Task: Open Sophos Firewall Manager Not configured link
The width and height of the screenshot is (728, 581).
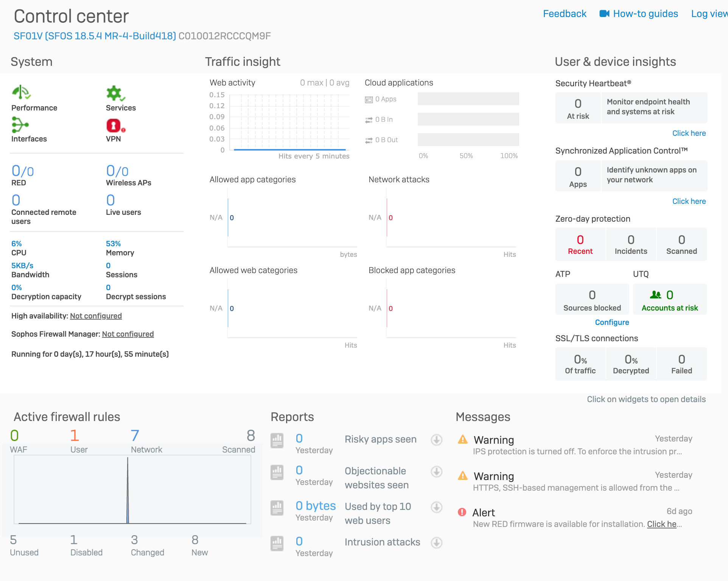Action: 128,334
